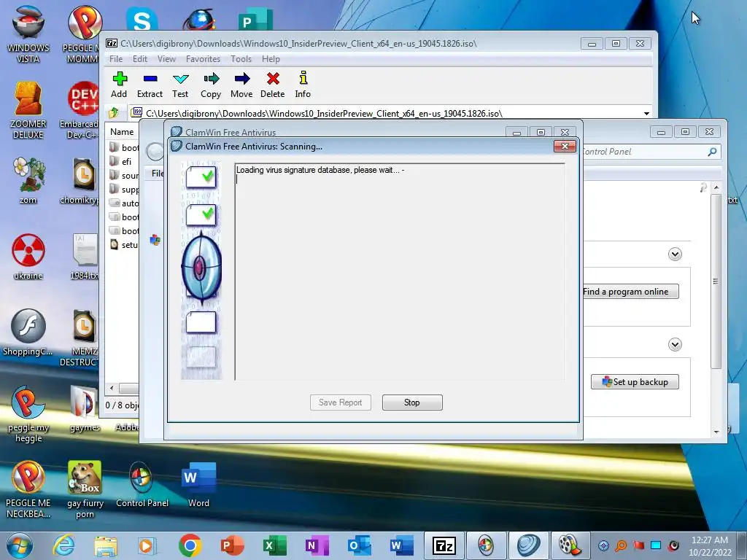Switch to the ClamWin taskbar button

pos(528,545)
